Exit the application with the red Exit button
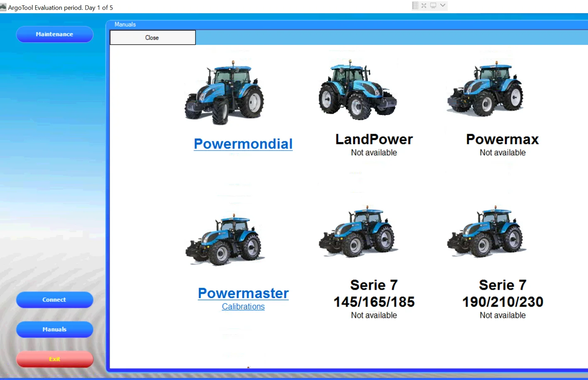588x380 pixels. coord(54,359)
